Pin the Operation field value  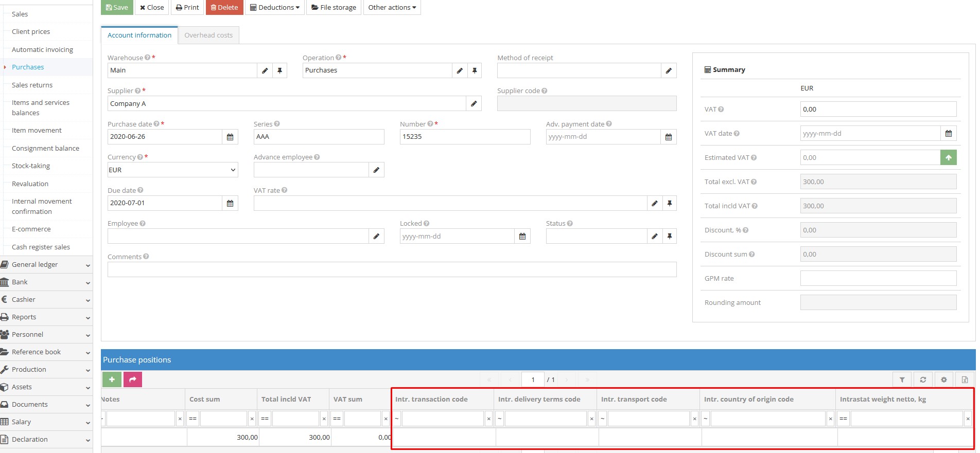click(x=475, y=70)
